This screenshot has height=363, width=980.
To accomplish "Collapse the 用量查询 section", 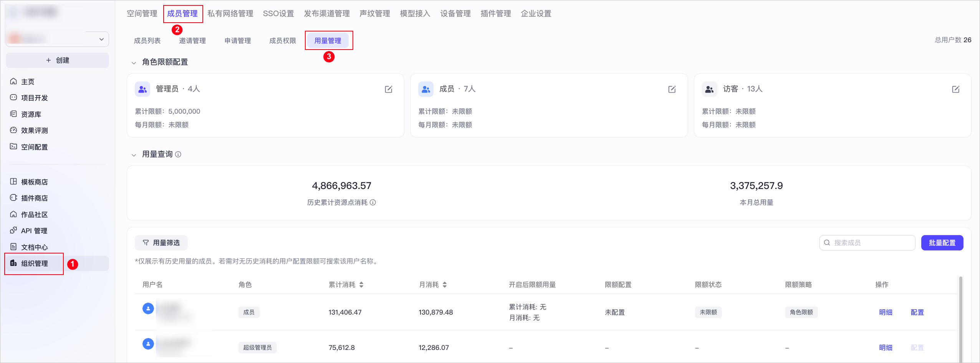I will click(x=134, y=155).
